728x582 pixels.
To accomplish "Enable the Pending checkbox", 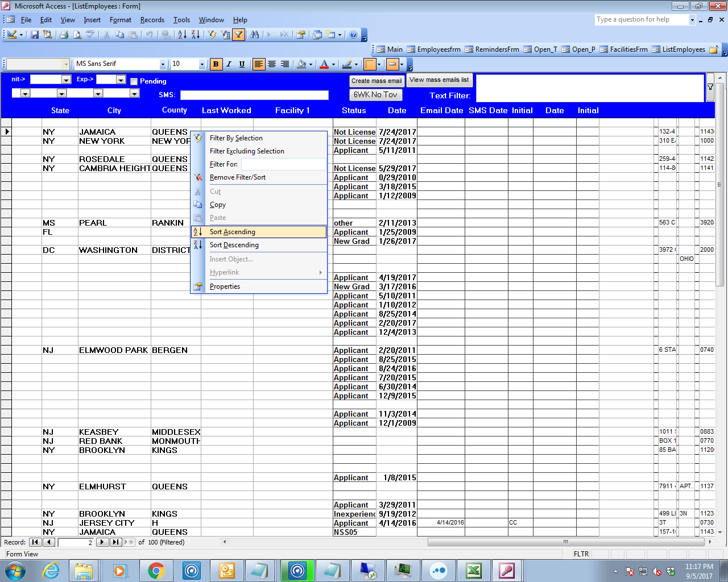I will [x=134, y=81].
